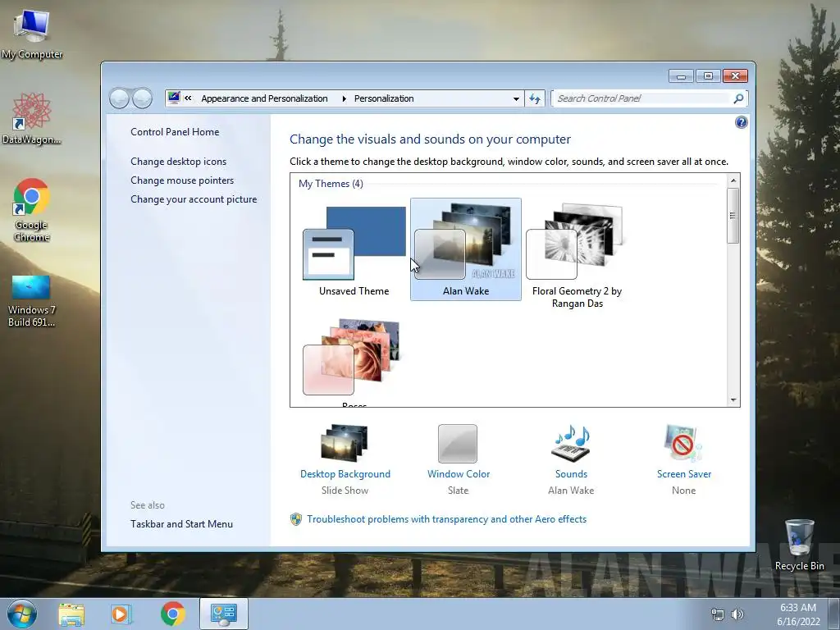Click the Aero troubleshoot shield icon

click(295, 519)
